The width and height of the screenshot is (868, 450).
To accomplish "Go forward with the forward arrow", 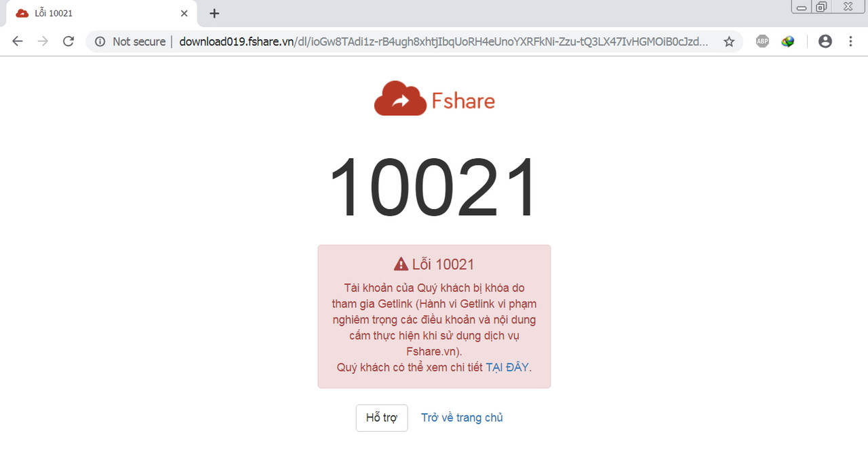I will (43, 41).
